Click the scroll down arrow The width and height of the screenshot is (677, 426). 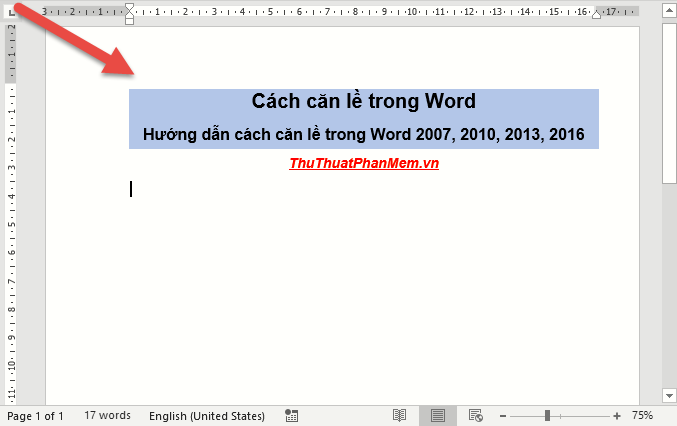669,395
